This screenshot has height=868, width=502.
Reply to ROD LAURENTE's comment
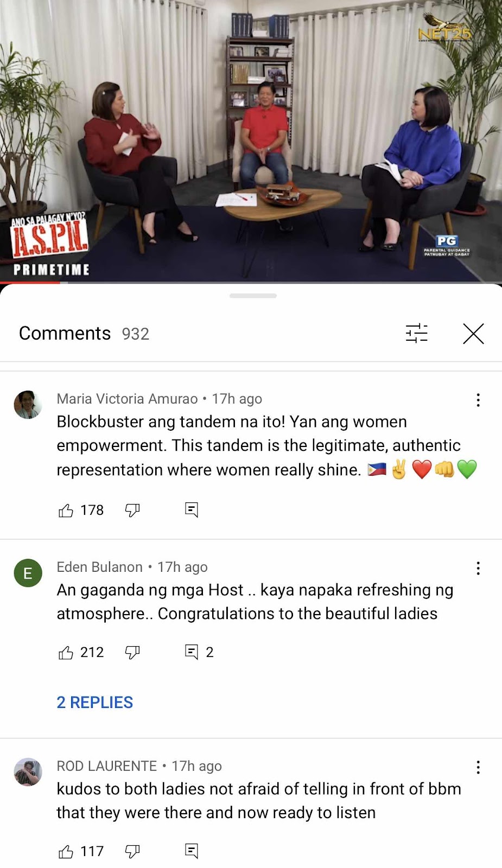[192, 851]
